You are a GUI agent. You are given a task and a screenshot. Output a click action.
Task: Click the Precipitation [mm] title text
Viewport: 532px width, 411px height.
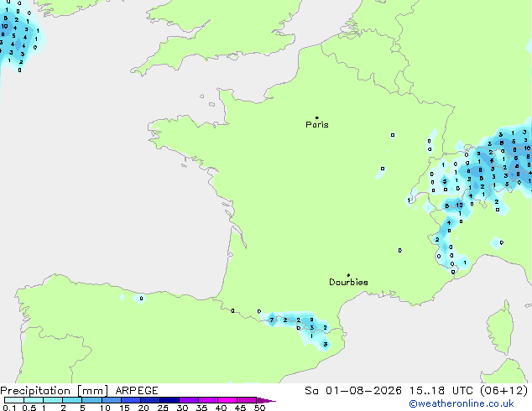coord(55,391)
